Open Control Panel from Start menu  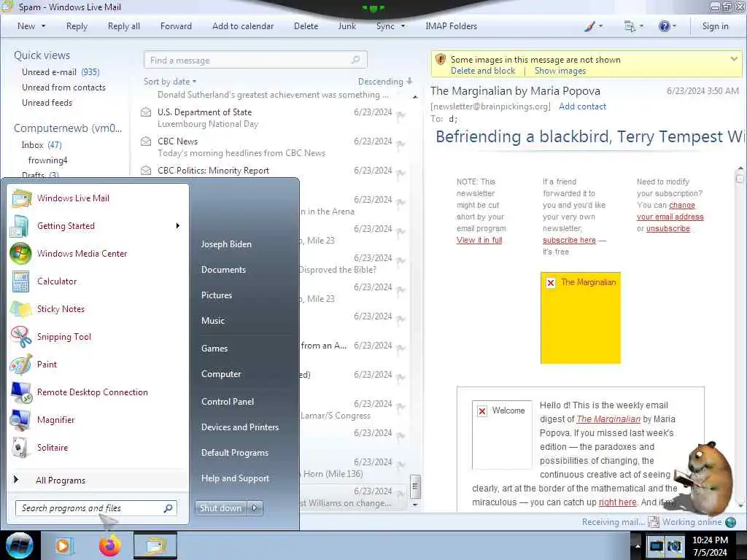click(x=228, y=402)
